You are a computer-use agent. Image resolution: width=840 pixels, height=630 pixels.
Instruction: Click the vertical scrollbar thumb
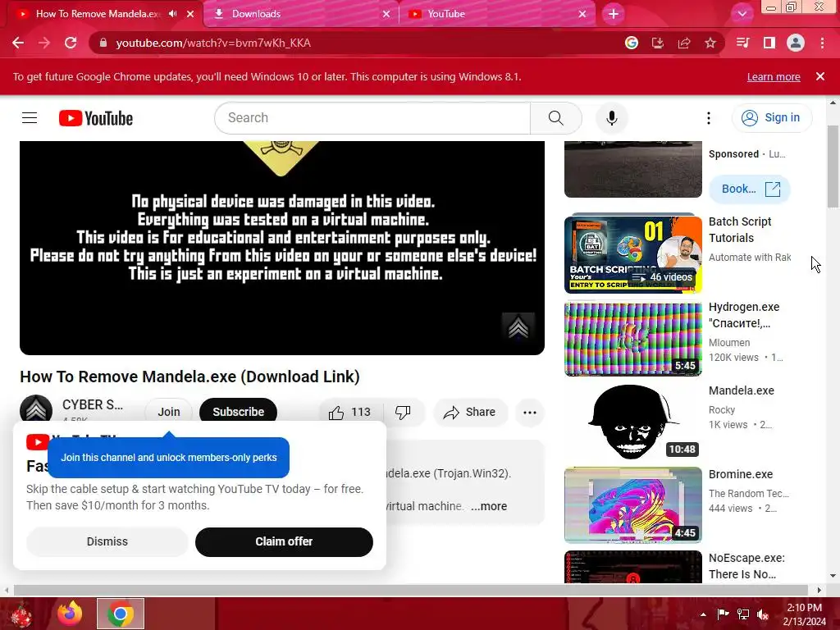coord(833,166)
